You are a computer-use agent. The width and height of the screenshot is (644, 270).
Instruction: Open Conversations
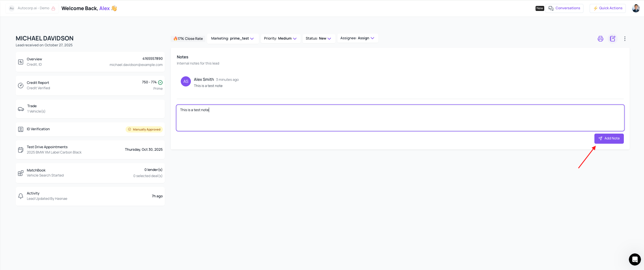click(x=564, y=8)
